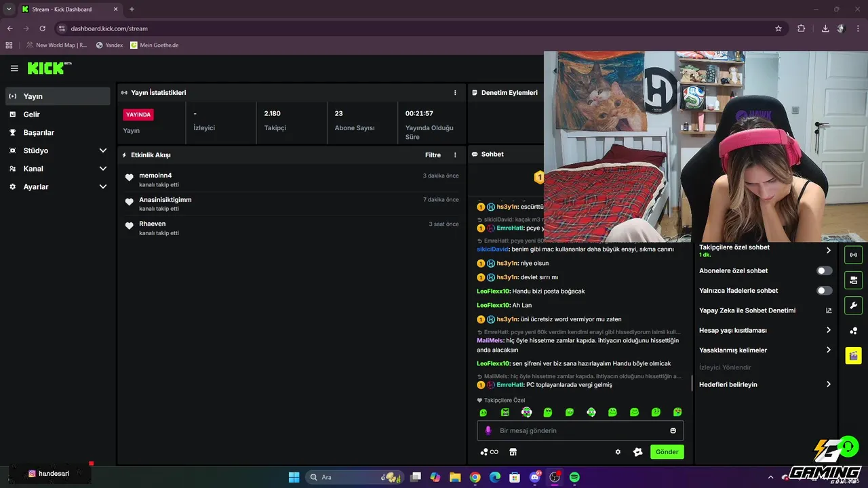Screen dimensions: 868x488
Task: Click the three-dots points icon in right sidebar
Action: [x=853, y=331]
